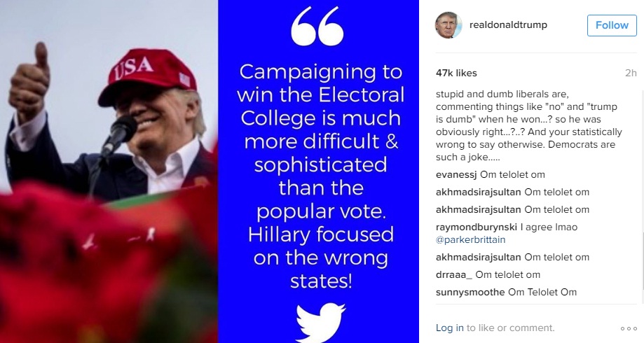Image resolution: width=644 pixels, height=343 pixels.
Task: Visit raymondburynski's profile
Action: coord(477,227)
